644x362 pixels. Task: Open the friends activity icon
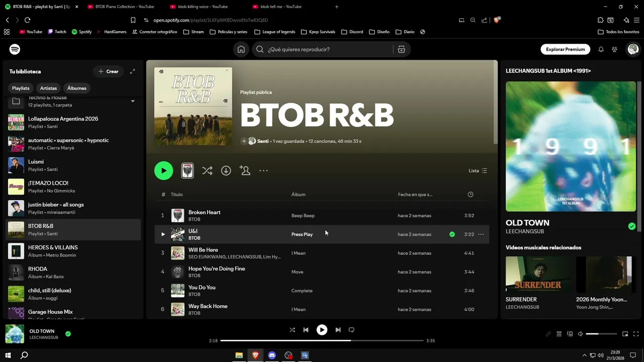(x=614, y=49)
